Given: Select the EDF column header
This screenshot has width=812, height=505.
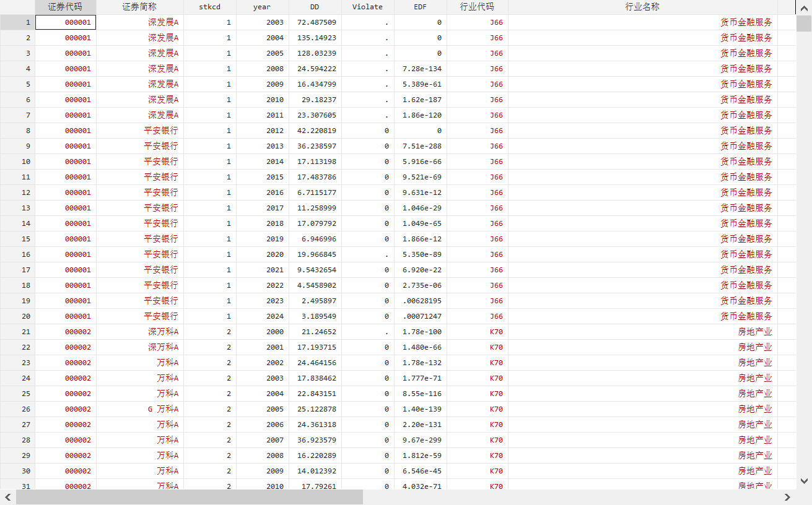Looking at the screenshot, I should point(421,7).
